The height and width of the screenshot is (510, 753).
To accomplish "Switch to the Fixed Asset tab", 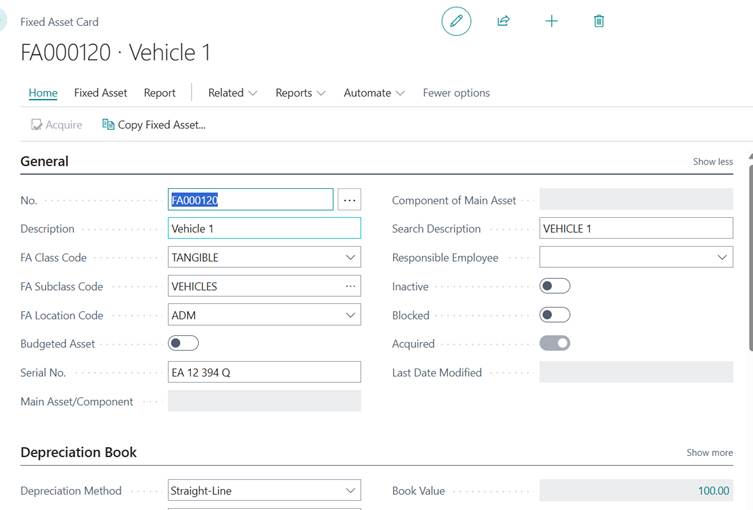I will click(x=100, y=93).
